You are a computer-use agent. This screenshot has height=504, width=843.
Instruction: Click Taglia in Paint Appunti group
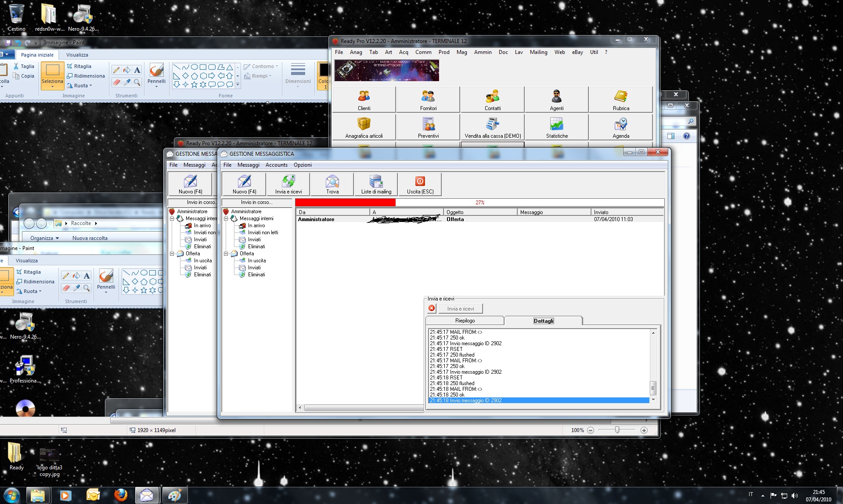[24, 66]
